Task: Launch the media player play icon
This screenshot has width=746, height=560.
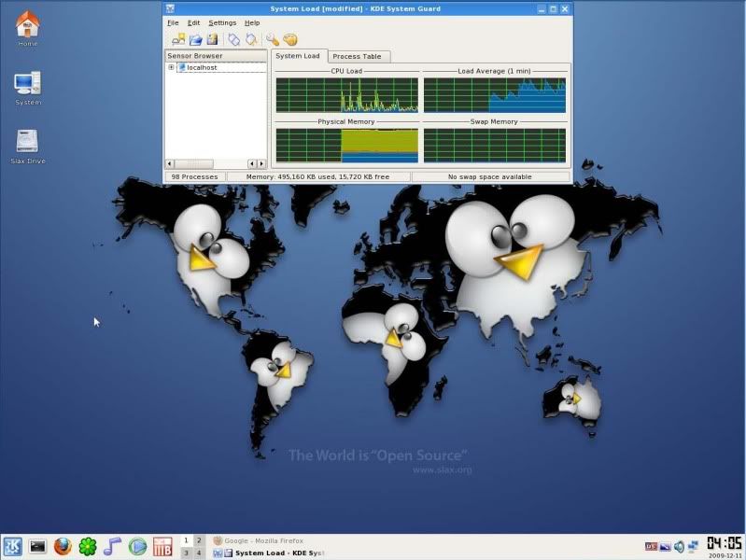Action: click(137, 547)
